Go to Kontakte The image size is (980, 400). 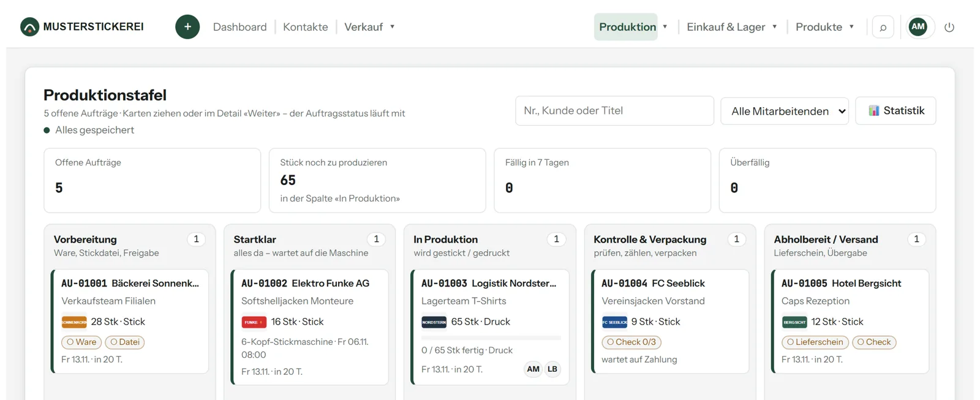tap(306, 27)
